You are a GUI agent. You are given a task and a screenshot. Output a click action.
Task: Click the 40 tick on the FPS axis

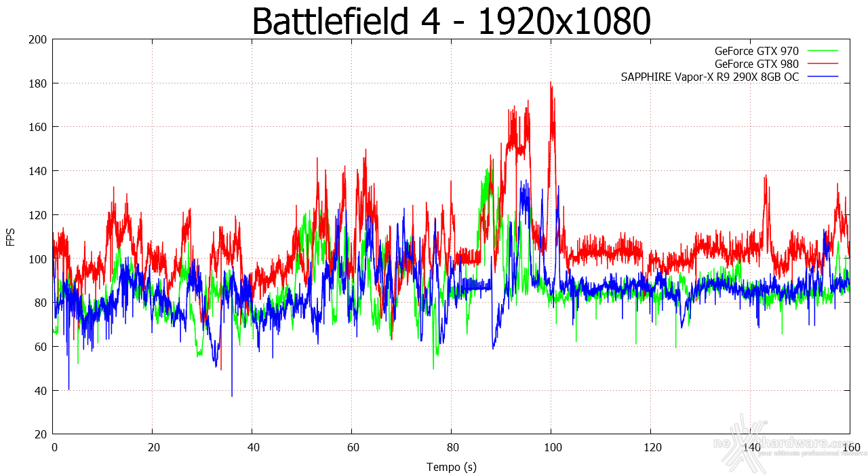click(42, 390)
